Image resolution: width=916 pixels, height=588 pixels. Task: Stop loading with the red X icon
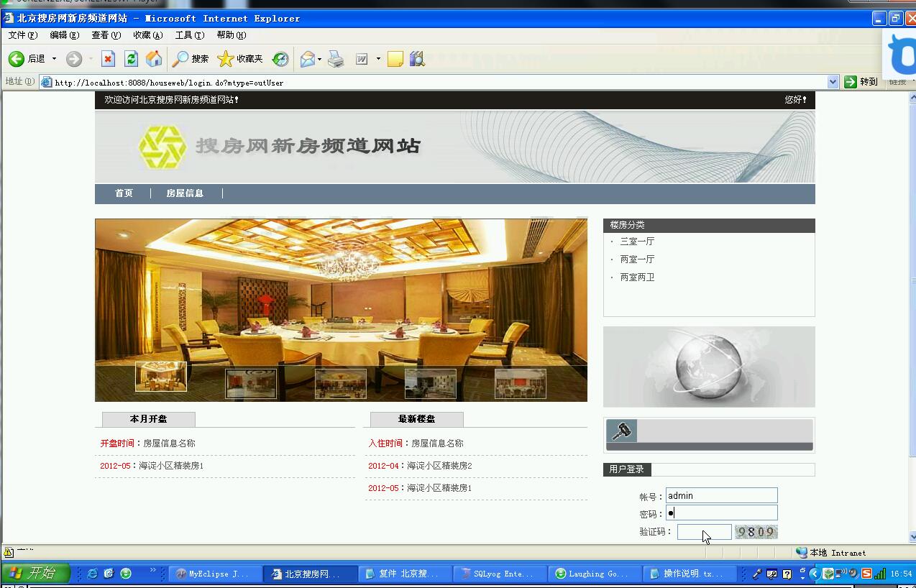pos(108,59)
